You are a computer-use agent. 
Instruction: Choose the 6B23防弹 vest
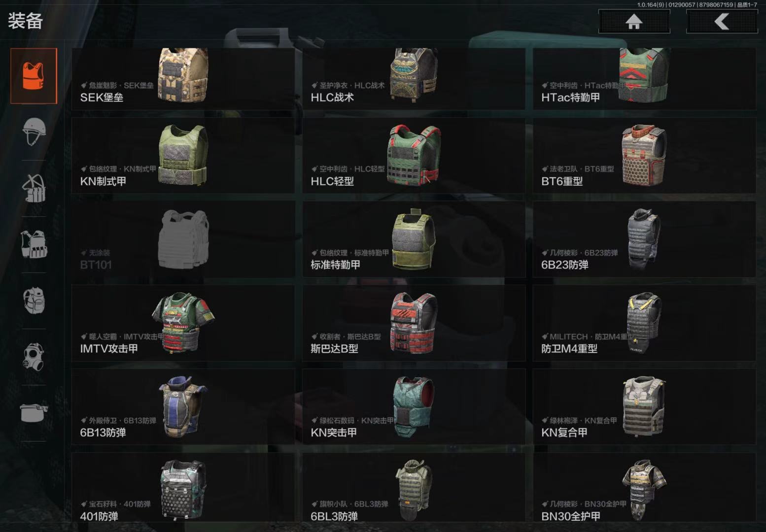[644, 239]
